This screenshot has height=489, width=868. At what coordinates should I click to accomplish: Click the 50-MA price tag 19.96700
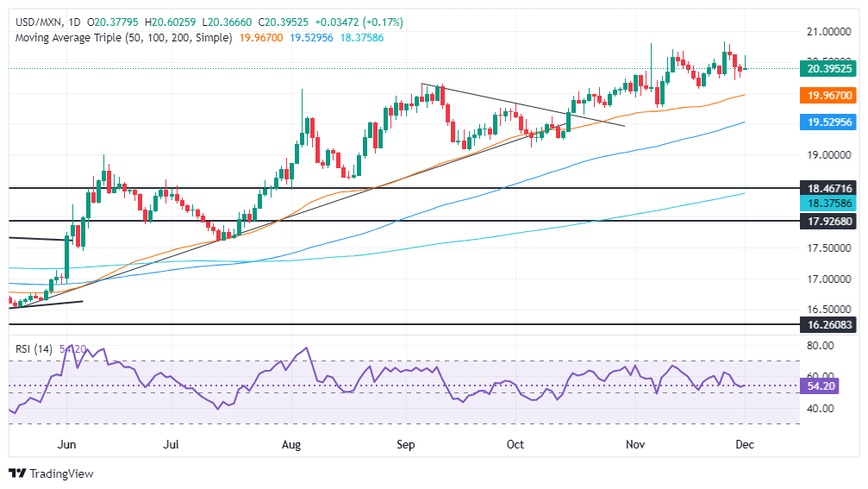point(828,95)
